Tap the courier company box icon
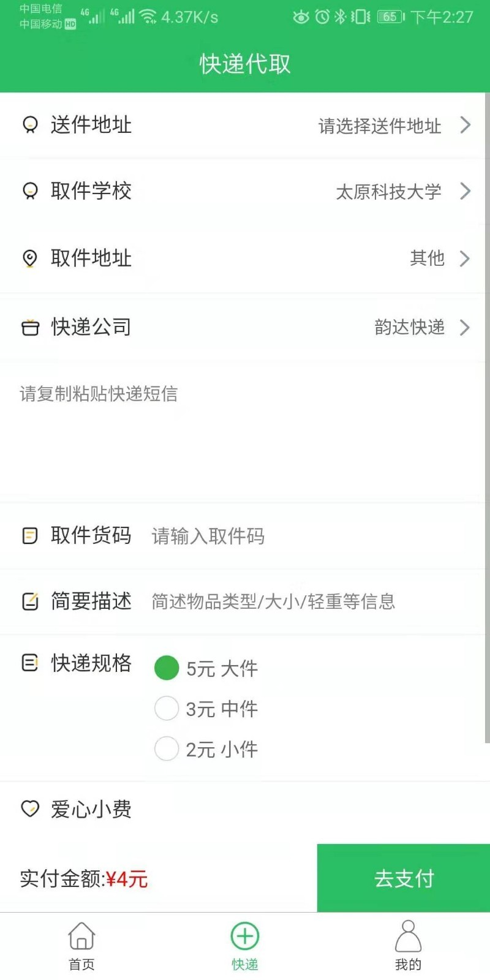Viewport: 490px width, 980px height. click(29, 328)
